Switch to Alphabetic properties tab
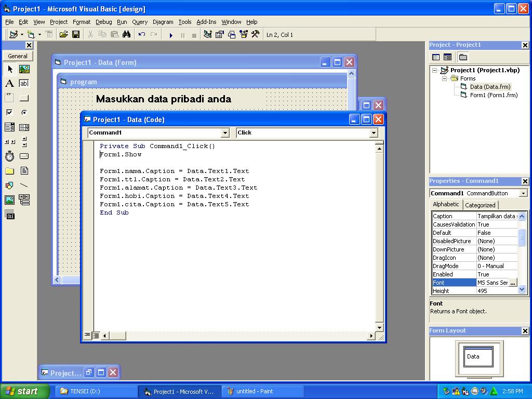This screenshot has width=532, height=399. coord(446,204)
